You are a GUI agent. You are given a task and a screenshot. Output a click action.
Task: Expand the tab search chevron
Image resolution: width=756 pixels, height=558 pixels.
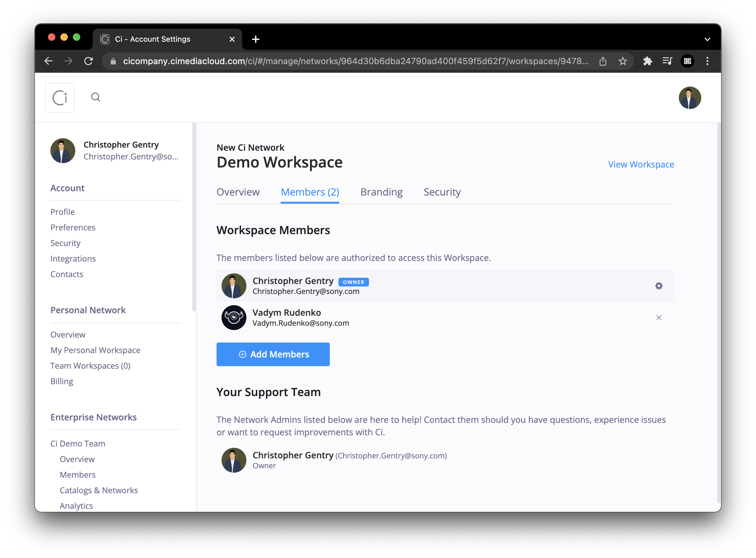707,39
